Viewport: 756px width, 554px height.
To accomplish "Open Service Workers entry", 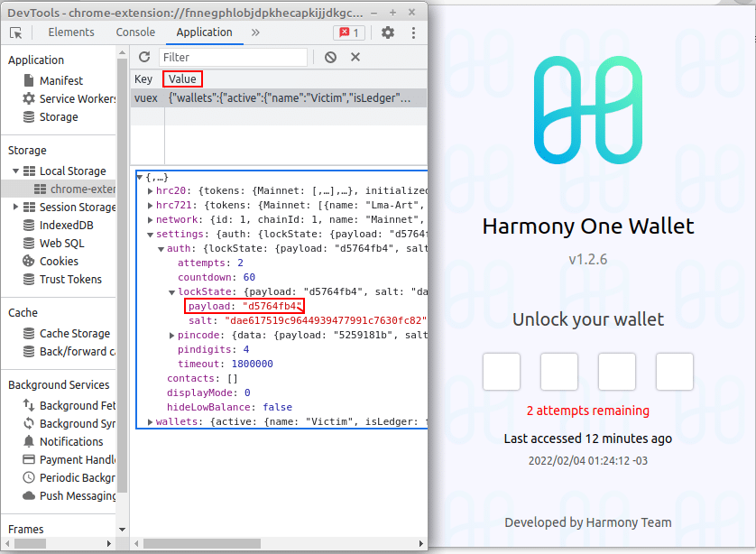I will (69, 99).
